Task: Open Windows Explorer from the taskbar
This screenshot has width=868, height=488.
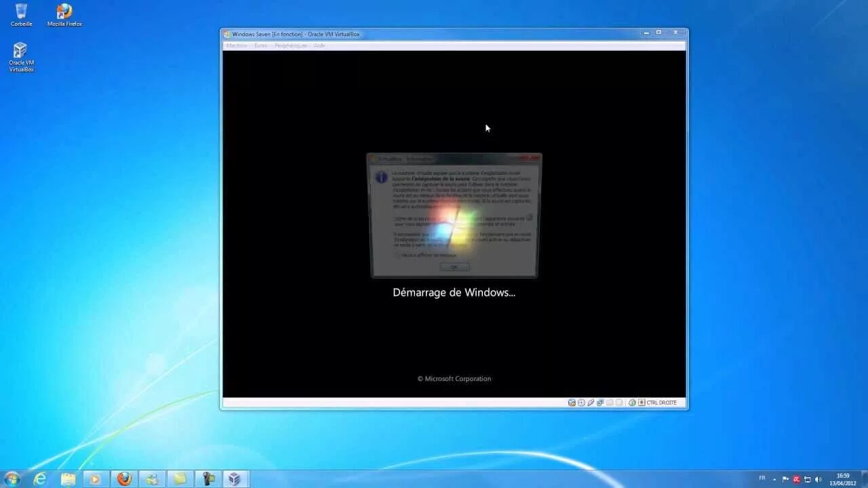Action: coord(68,479)
